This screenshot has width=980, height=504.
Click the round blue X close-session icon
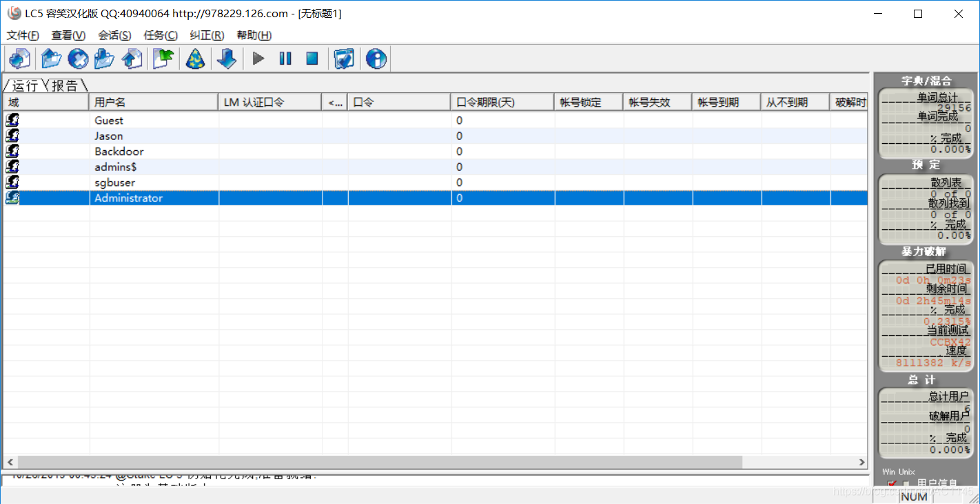coord(78,59)
